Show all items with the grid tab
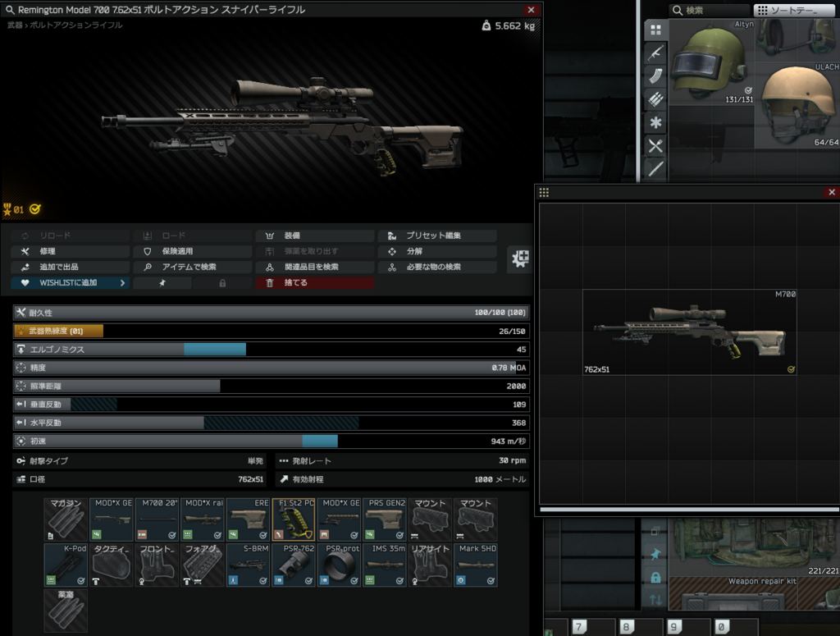Image resolution: width=840 pixels, height=636 pixels. (x=655, y=30)
